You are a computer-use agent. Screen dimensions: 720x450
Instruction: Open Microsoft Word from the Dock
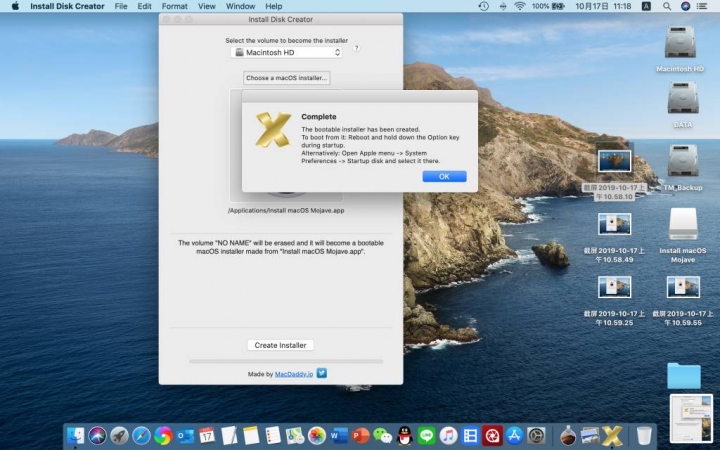(339, 435)
